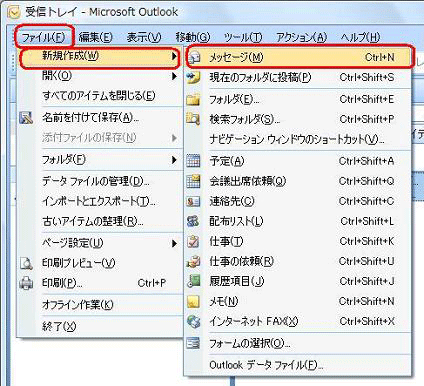Open the 編集(E) menu
This screenshot has width=424, height=386.
point(96,37)
